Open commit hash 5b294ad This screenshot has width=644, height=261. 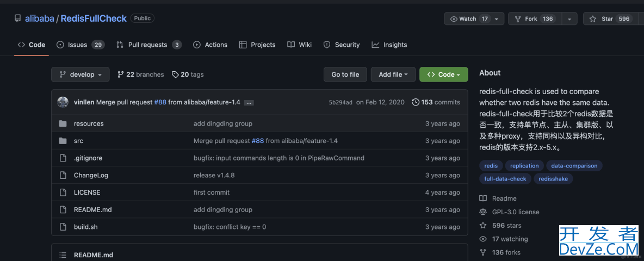tap(340, 103)
